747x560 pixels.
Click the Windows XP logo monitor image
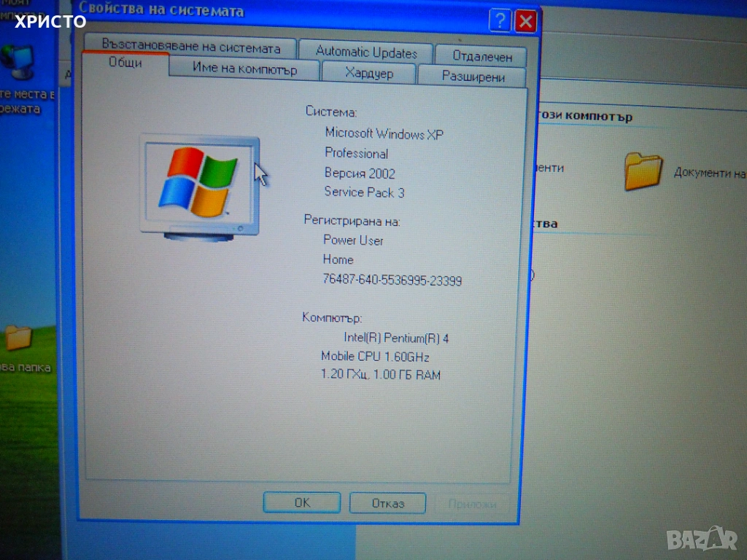200,187
